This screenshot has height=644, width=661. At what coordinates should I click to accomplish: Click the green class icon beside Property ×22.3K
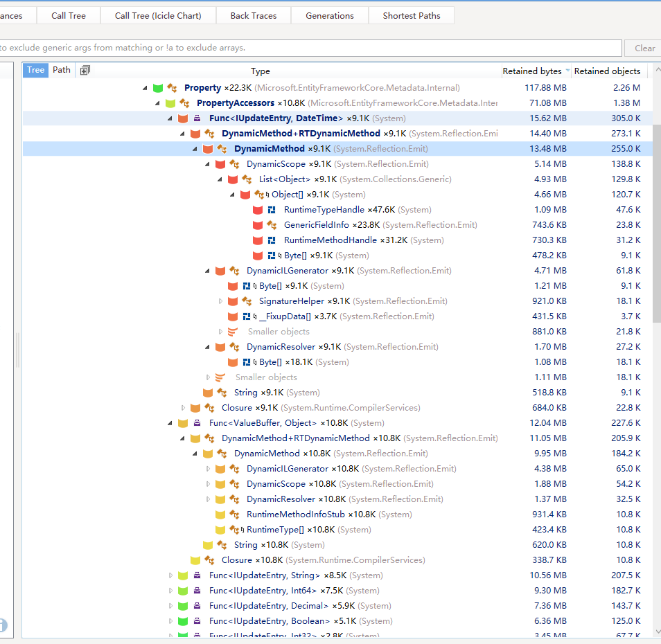coord(157,87)
